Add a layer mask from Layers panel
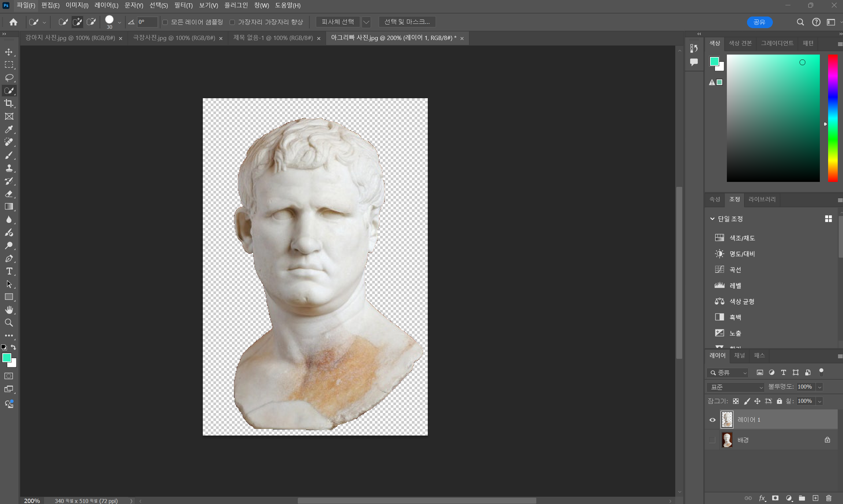 click(775, 498)
